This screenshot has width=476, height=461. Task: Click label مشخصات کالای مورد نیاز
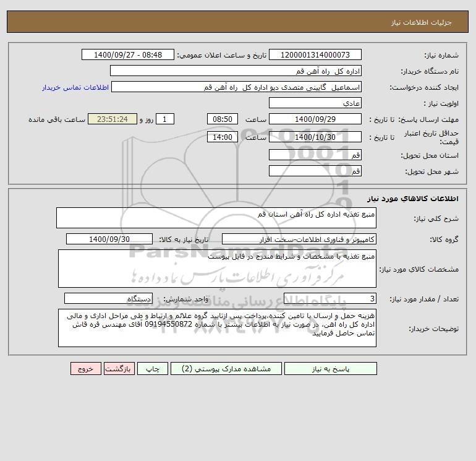(419, 269)
